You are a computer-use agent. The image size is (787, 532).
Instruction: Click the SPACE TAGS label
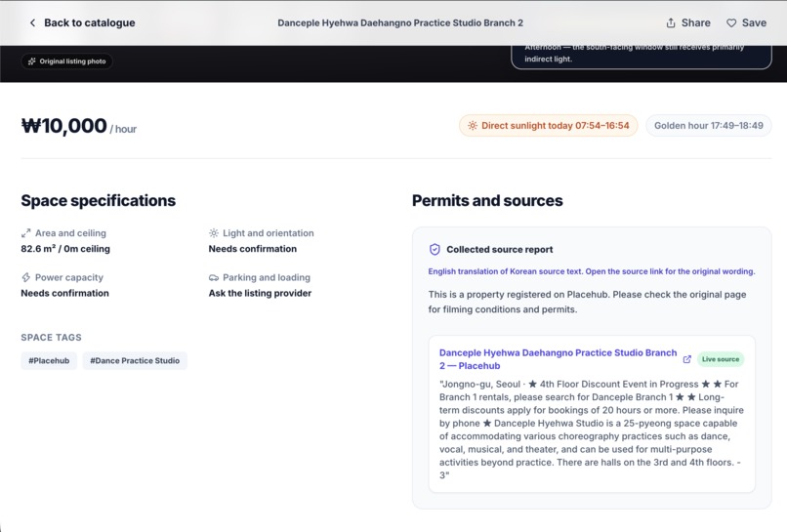51,338
